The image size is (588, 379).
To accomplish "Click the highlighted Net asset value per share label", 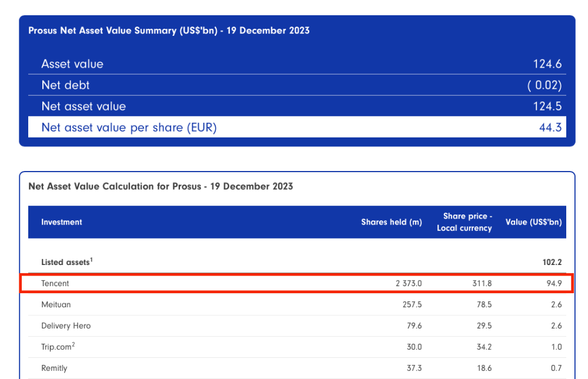I will [x=129, y=128].
